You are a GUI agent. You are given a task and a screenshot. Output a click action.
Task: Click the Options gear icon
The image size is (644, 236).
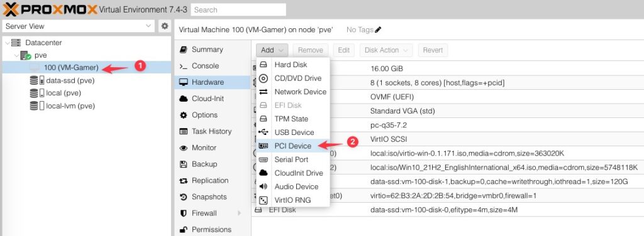[184, 115]
